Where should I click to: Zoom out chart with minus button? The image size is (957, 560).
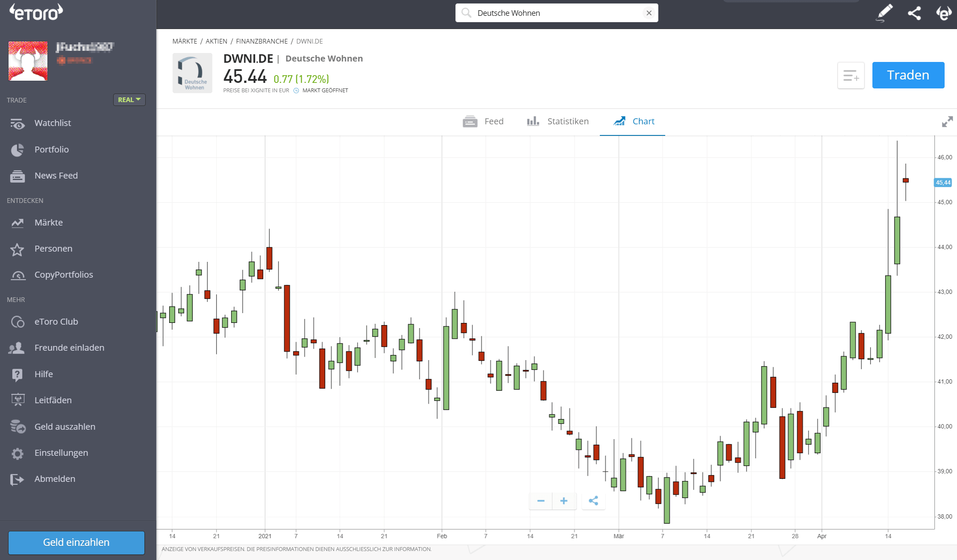pos(541,501)
